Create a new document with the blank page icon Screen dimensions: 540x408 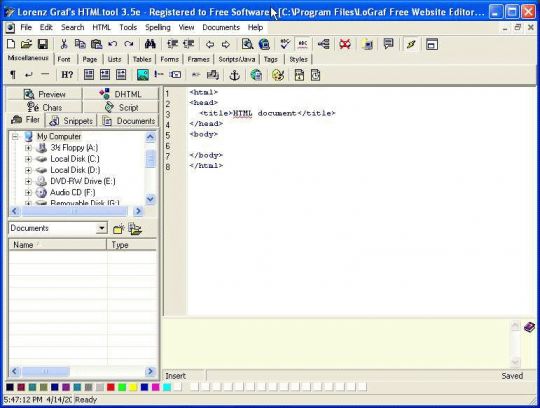(x=11, y=44)
